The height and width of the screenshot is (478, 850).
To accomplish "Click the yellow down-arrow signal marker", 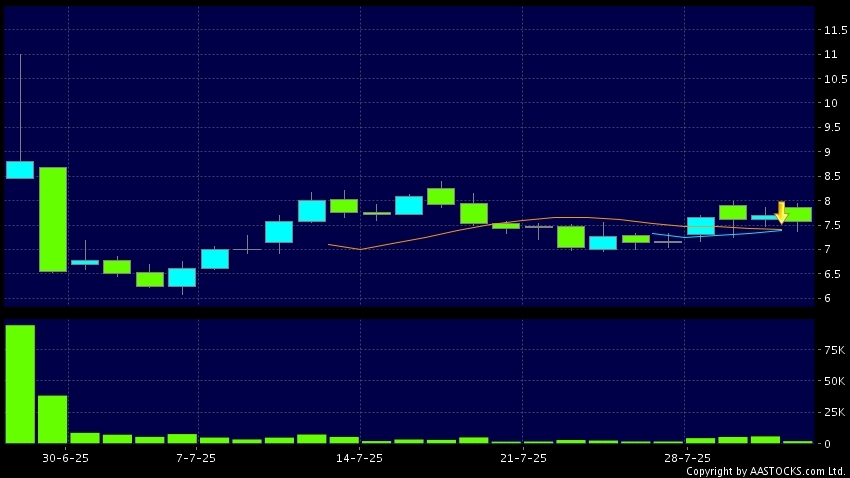I will pyautogui.click(x=781, y=213).
